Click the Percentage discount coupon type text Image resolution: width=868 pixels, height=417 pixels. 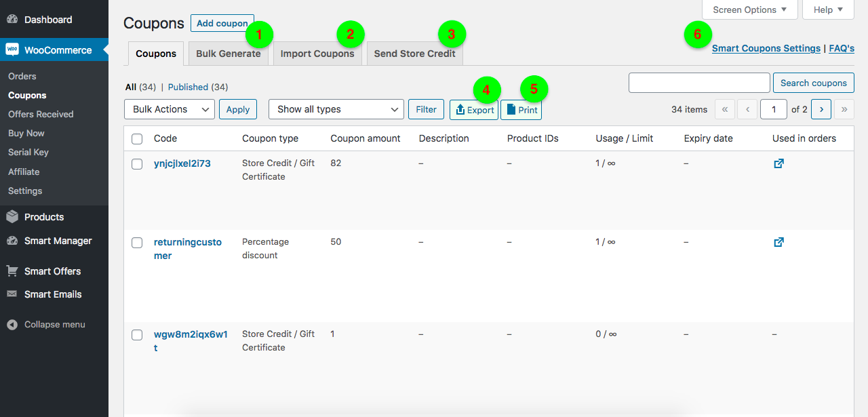[x=266, y=249]
